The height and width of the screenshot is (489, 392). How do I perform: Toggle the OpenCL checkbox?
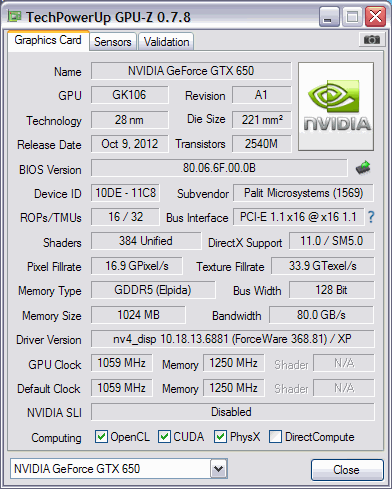[101, 436]
